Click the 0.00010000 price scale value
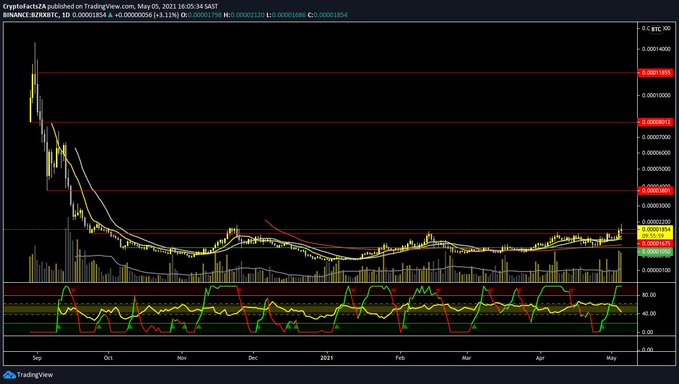 pos(656,96)
